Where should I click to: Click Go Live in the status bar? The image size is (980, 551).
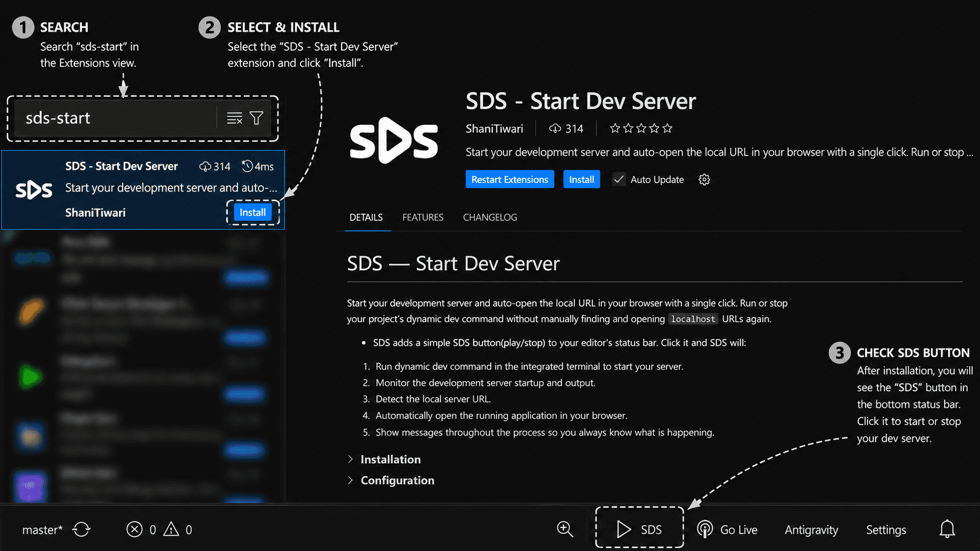click(x=727, y=530)
